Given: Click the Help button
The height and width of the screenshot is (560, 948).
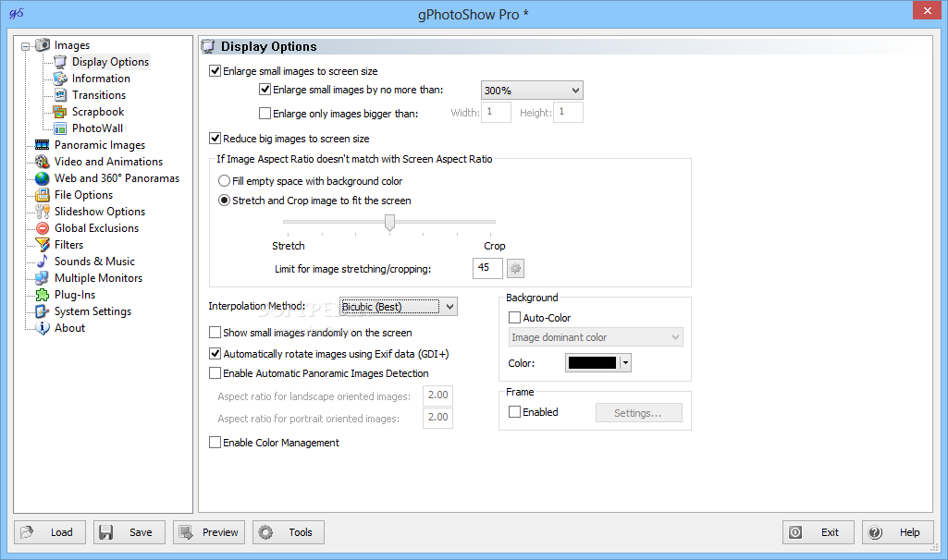Looking at the screenshot, I should click(898, 532).
